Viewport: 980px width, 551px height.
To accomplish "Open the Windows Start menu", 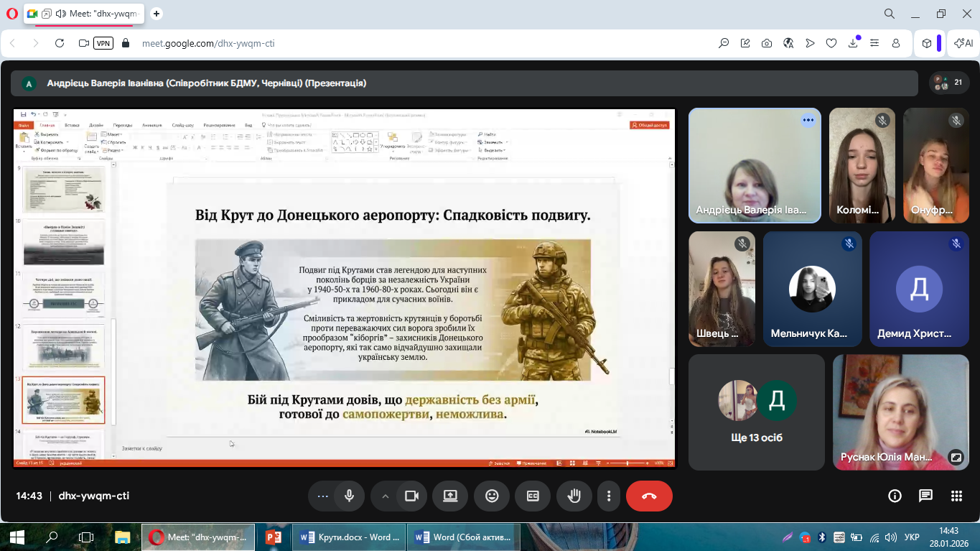I will tap(17, 537).
